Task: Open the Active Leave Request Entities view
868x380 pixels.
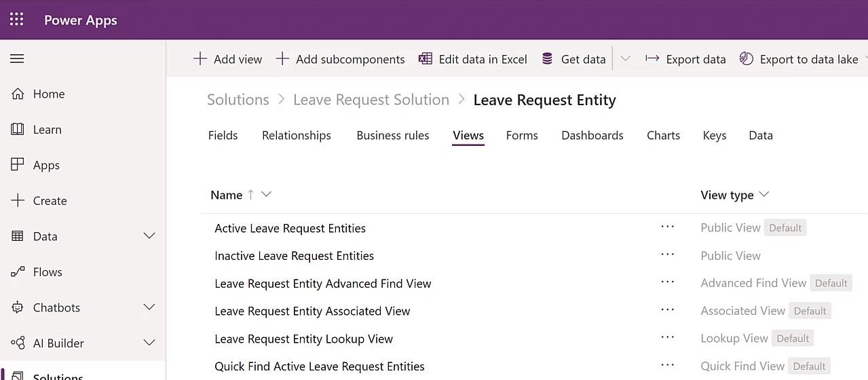Action: [x=290, y=228]
